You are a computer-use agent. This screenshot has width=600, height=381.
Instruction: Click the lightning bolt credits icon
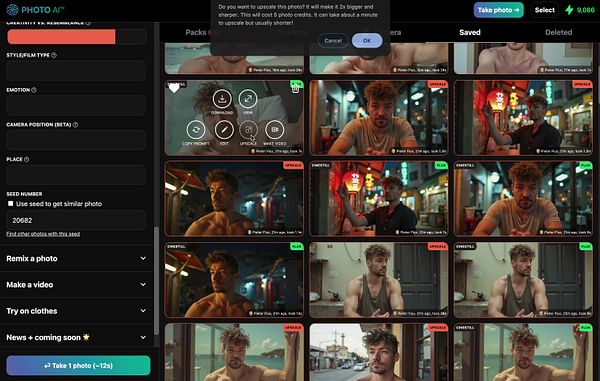pos(569,10)
